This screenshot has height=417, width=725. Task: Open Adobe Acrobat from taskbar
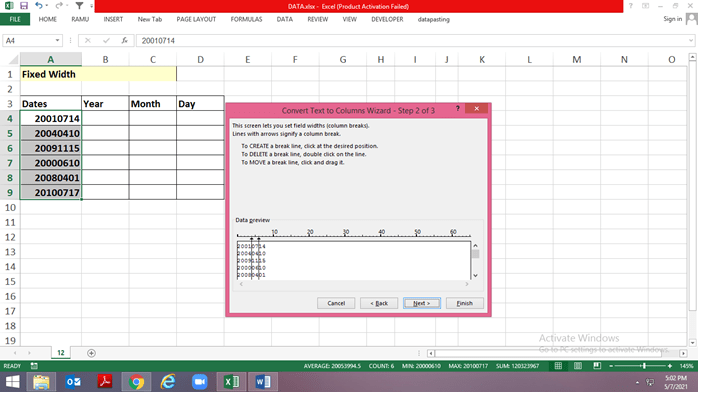pyautogui.click(x=104, y=382)
